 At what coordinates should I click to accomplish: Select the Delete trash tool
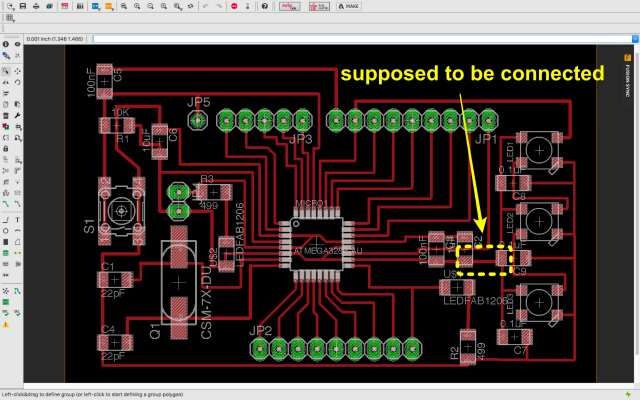tap(6, 116)
